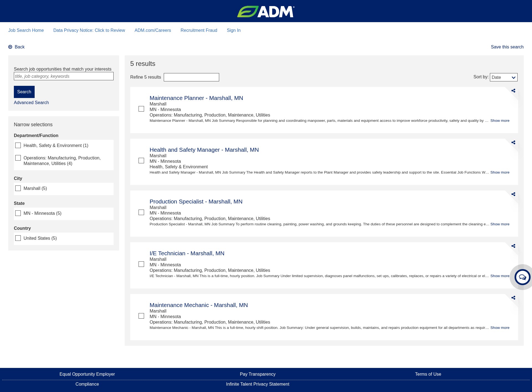Click Save this search link
This screenshot has height=392, width=532.
507,47
